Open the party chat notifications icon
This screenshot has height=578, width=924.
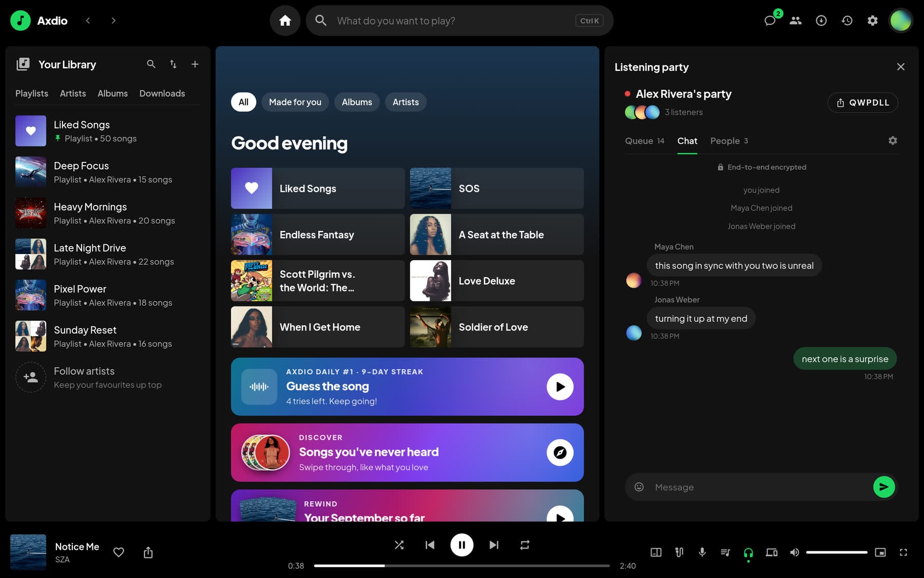point(770,21)
